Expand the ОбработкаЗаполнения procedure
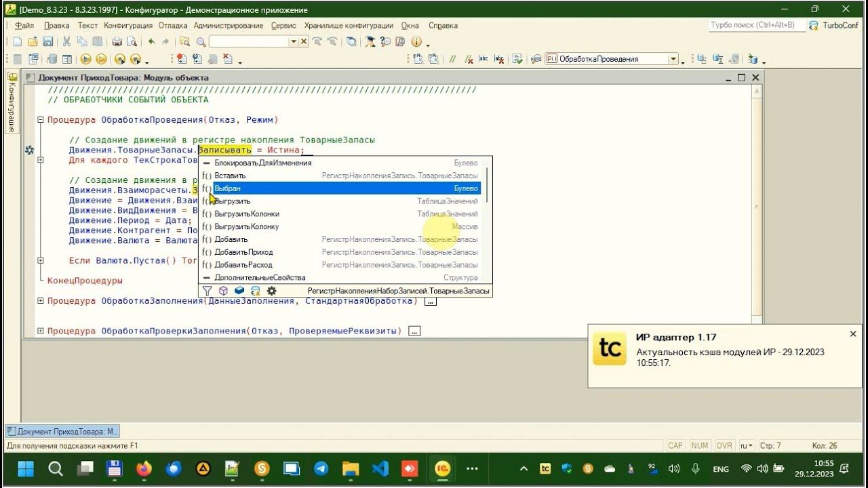 pos(41,301)
